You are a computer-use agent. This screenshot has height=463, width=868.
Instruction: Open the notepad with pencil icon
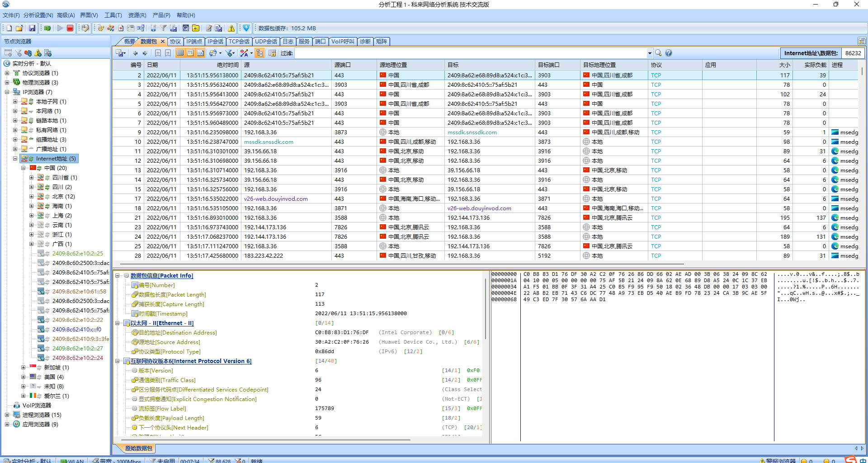click(x=209, y=28)
